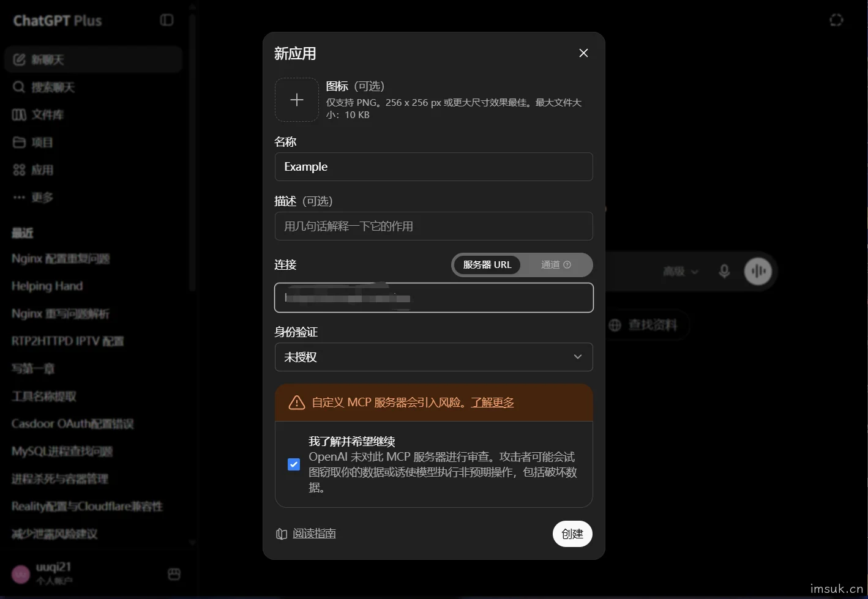
Task: Click the 名称 field containing Example
Action: click(x=434, y=166)
